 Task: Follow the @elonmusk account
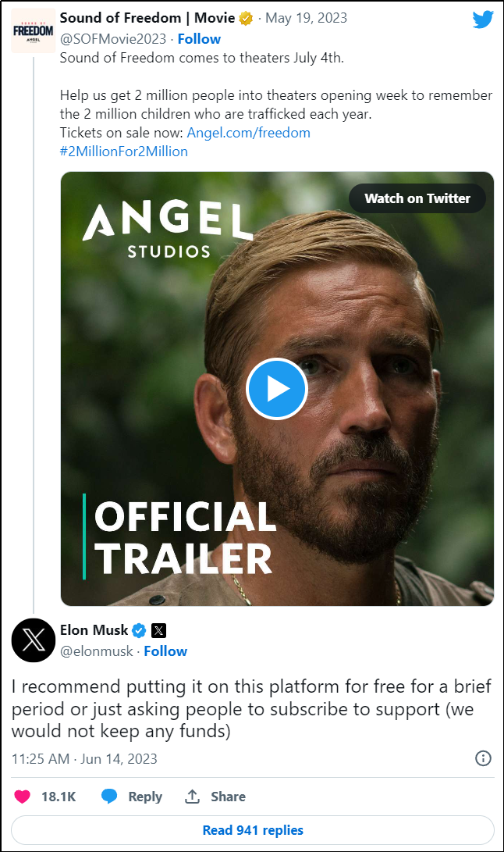pos(165,651)
